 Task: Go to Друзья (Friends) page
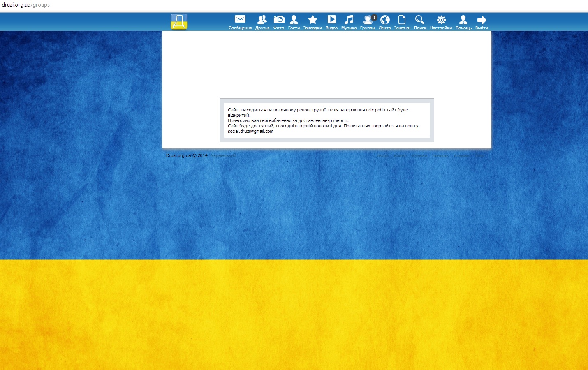(262, 20)
